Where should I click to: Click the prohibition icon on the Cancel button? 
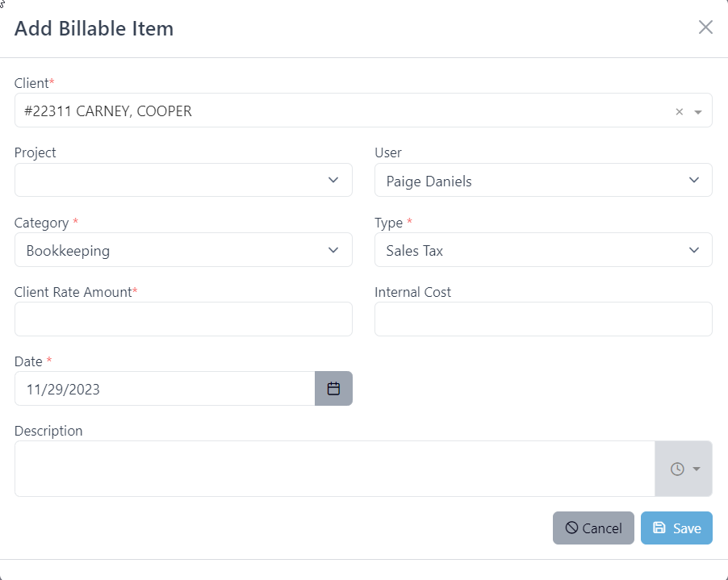click(x=573, y=528)
